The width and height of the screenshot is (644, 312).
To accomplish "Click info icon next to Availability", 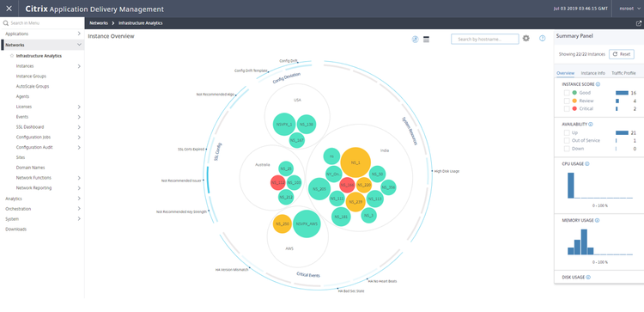I will (x=590, y=124).
